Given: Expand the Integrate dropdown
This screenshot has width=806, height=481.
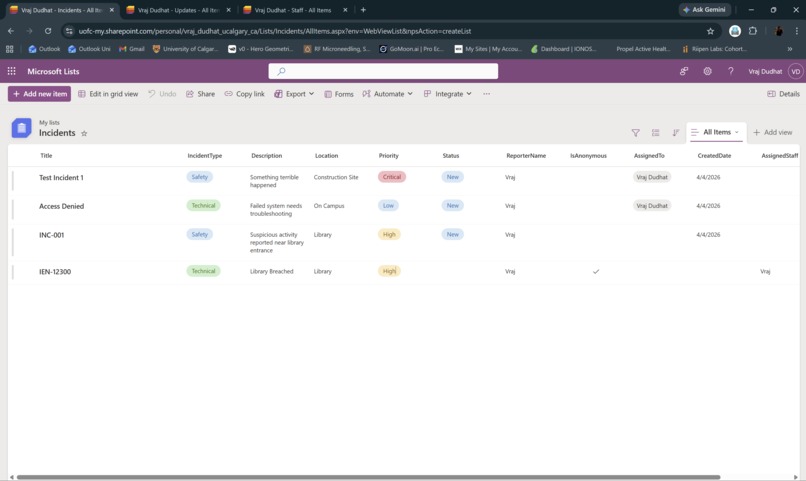Looking at the screenshot, I should tap(447, 94).
